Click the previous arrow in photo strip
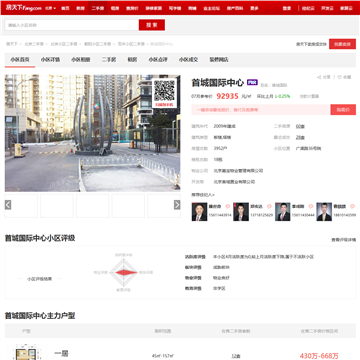360x360 pixels. (x=8, y=205)
